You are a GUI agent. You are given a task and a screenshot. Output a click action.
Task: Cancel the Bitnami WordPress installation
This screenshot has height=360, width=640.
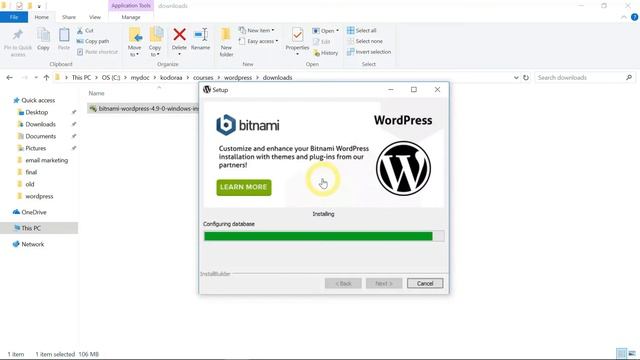(425, 283)
